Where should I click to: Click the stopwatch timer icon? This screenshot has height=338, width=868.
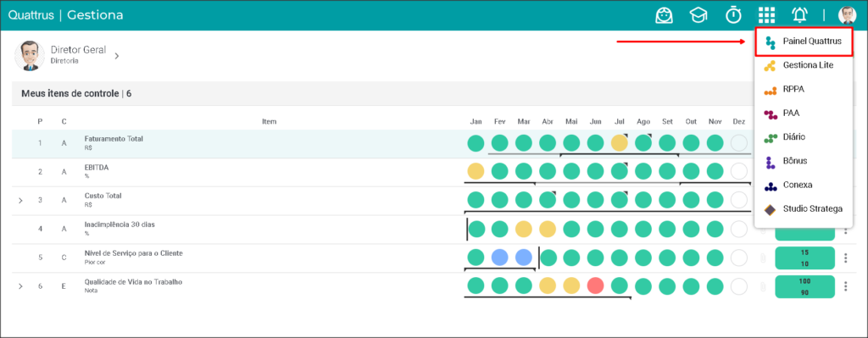[x=733, y=15]
